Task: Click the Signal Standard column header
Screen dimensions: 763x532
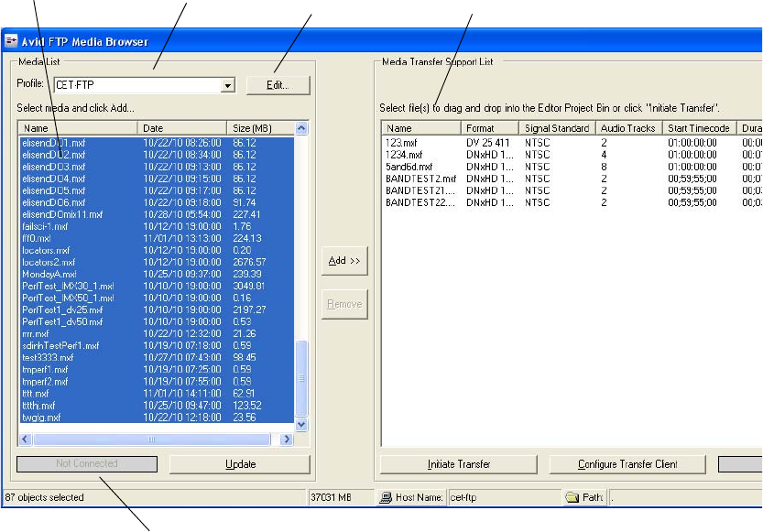Action: pos(557,128)
